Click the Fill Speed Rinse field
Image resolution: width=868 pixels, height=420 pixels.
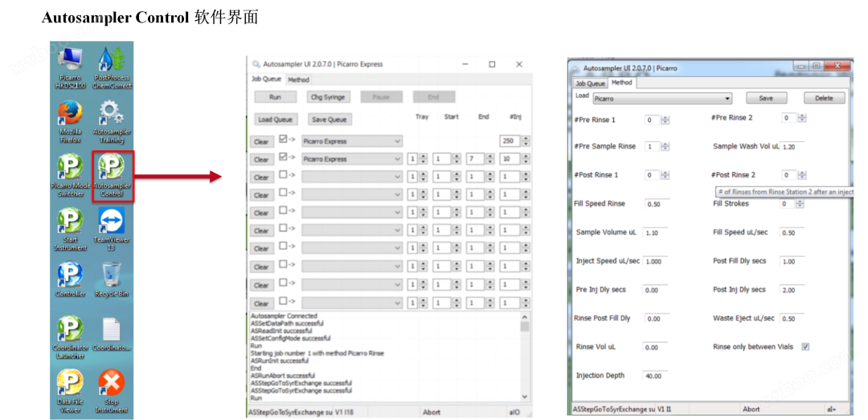[x=657, y=204]
